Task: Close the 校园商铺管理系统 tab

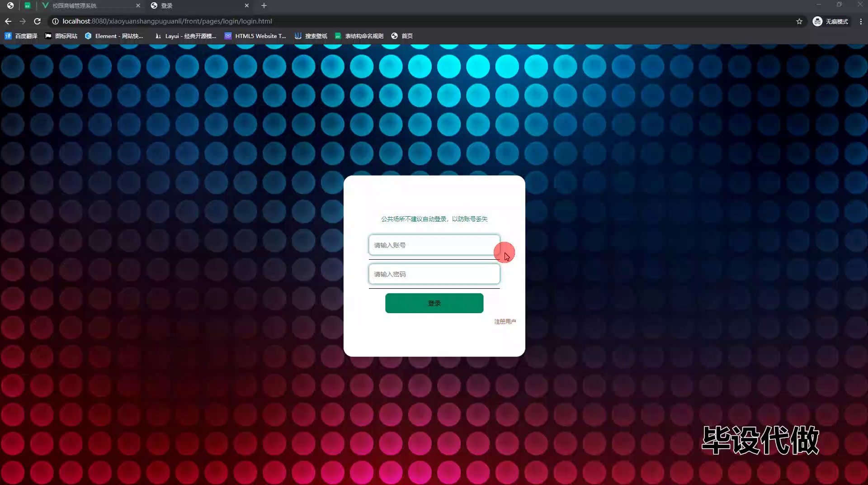Action: pos(138,5)
